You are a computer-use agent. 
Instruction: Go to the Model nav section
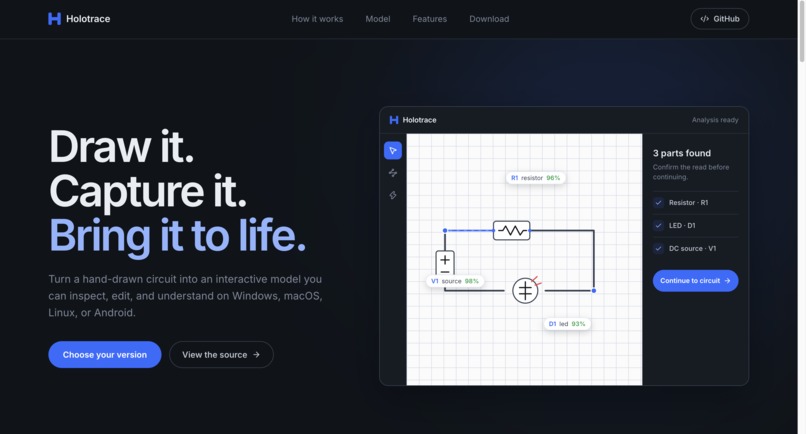pos(378,19)
